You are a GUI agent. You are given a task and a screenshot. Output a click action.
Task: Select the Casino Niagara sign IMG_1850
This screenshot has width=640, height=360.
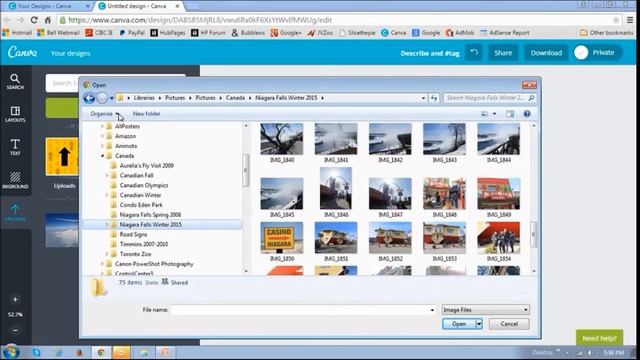pyautogui.click(x=282, y=242)
